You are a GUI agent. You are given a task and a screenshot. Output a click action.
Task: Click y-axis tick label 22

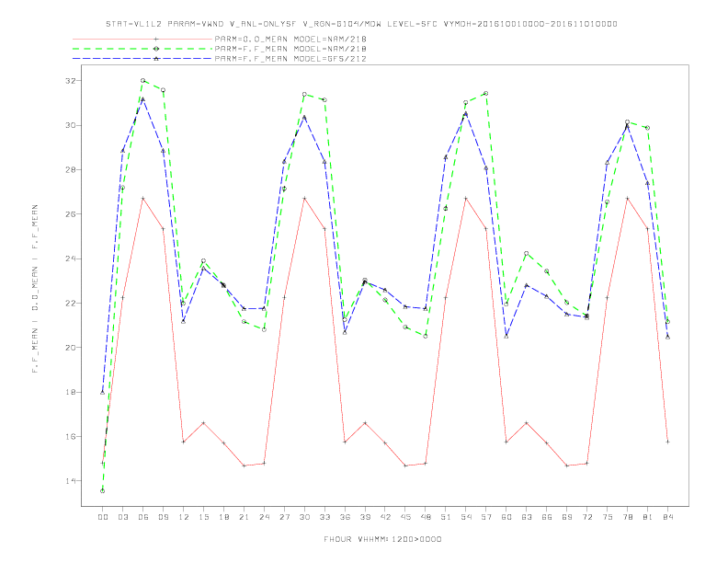(71, 303)
